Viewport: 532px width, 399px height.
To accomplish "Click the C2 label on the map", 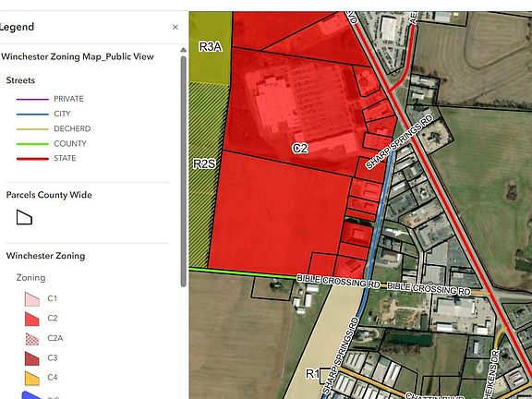I will pos(300,149).
